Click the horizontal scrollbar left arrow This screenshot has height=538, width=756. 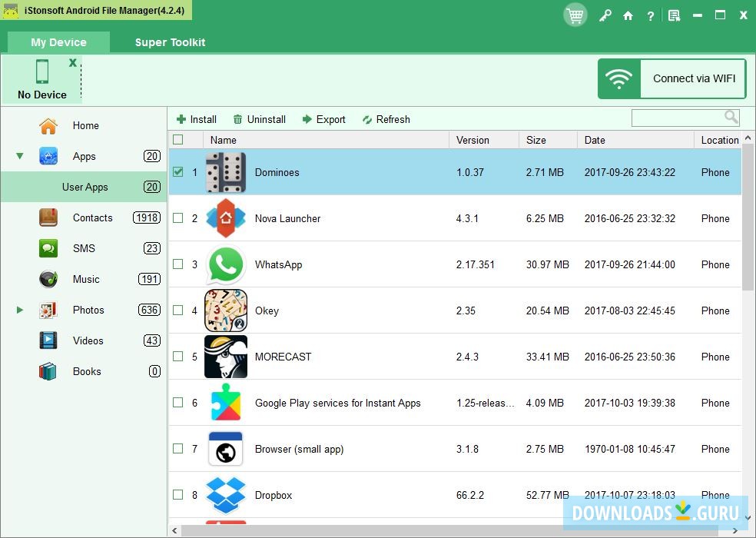click(174, 531)
